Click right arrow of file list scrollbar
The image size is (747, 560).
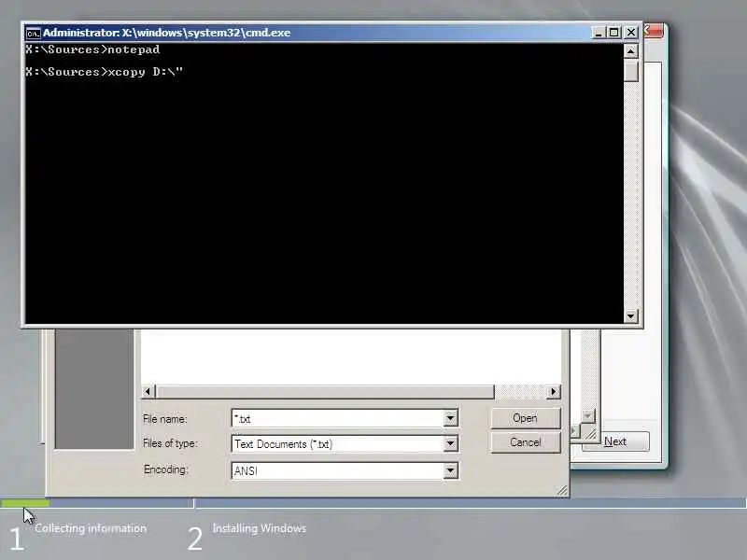(553, 391)
